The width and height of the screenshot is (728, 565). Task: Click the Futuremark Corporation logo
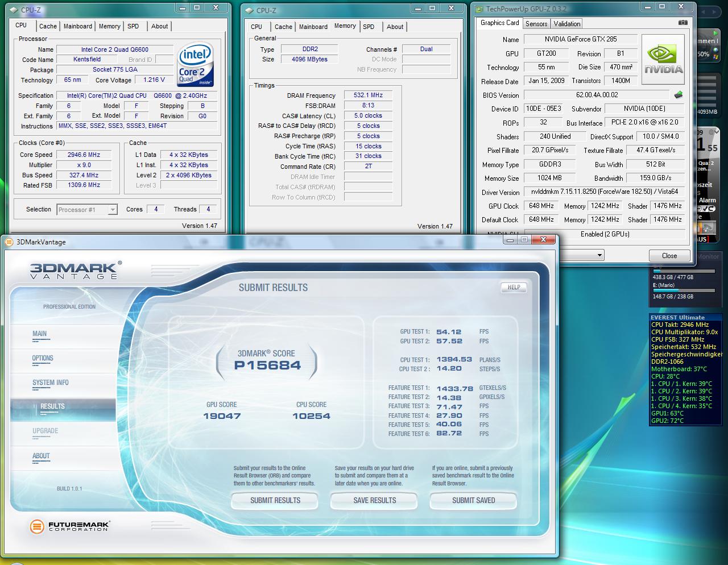click(69, 526)
